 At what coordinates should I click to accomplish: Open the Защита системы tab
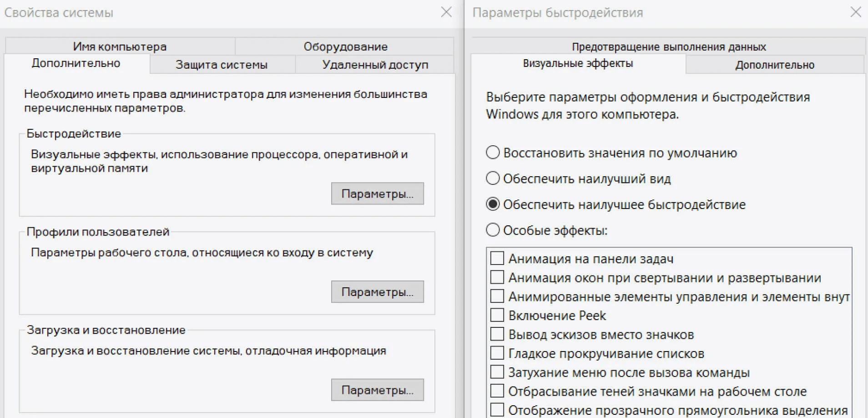[x=222, y=65]
